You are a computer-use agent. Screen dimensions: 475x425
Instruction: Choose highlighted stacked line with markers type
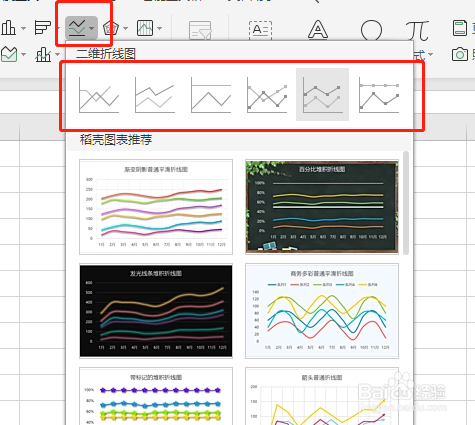[323, 95]
